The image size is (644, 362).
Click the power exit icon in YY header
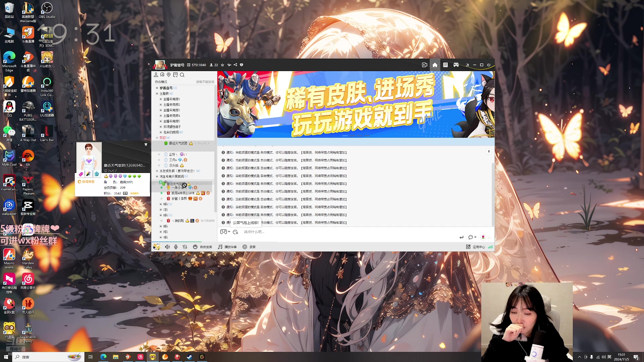(489, 65)
